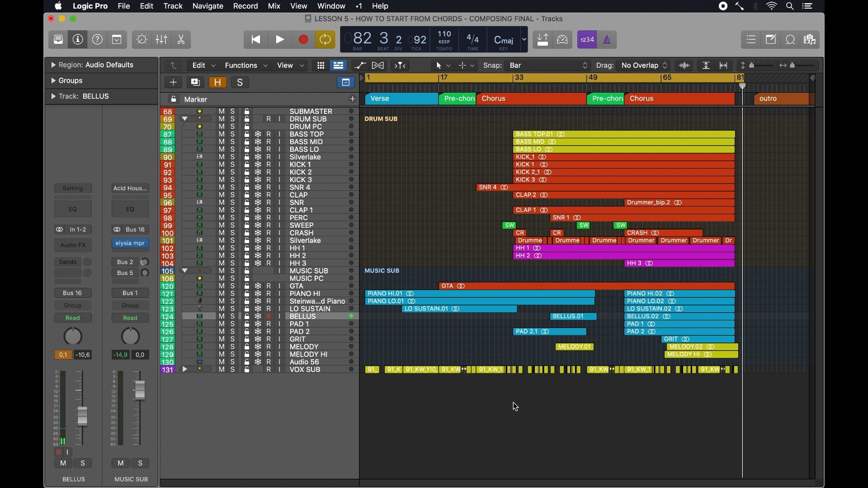Open the Scissors editors button
Screen dimensions: 868x488
[x=181, y=40]
